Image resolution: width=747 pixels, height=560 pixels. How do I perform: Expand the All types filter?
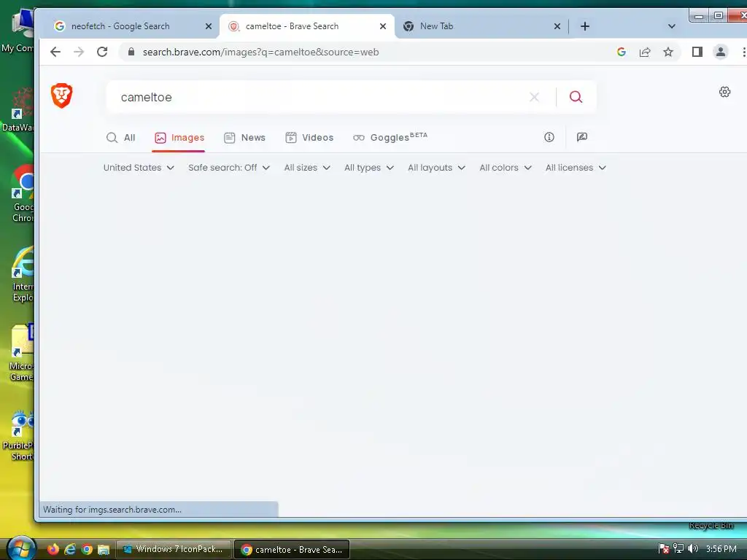point(368,168)
